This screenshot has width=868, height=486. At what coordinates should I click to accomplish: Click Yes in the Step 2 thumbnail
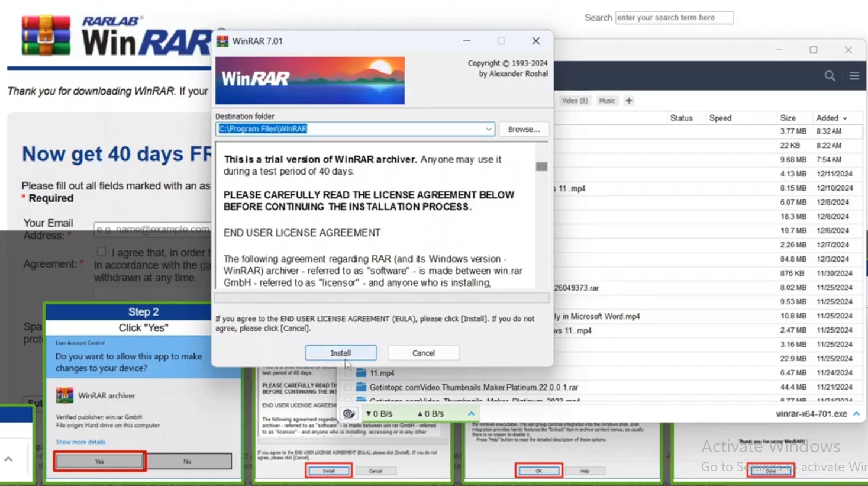[99, 461]
